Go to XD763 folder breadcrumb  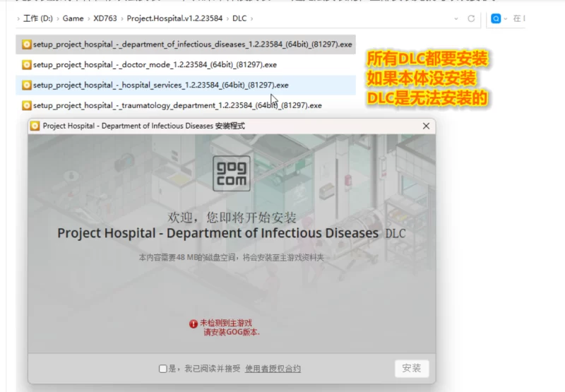pyautogui.click(x=105, y=18)
